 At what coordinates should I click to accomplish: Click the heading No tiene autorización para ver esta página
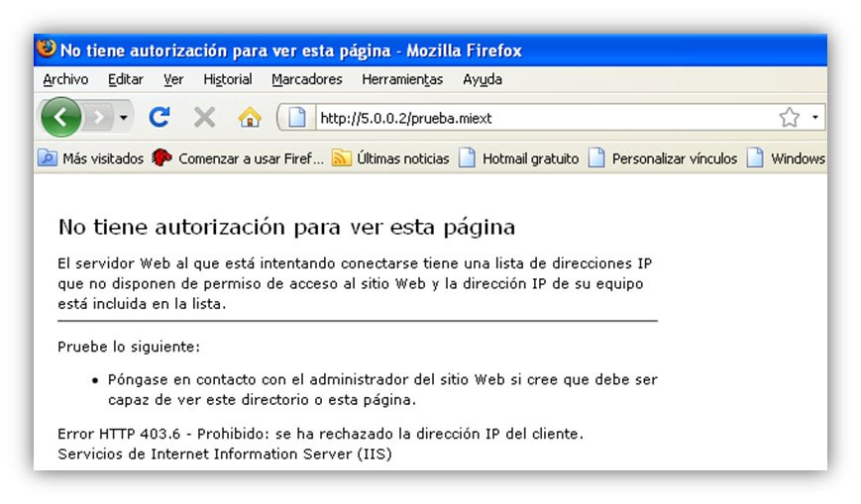pyautogui.click(x=286, y=228)
